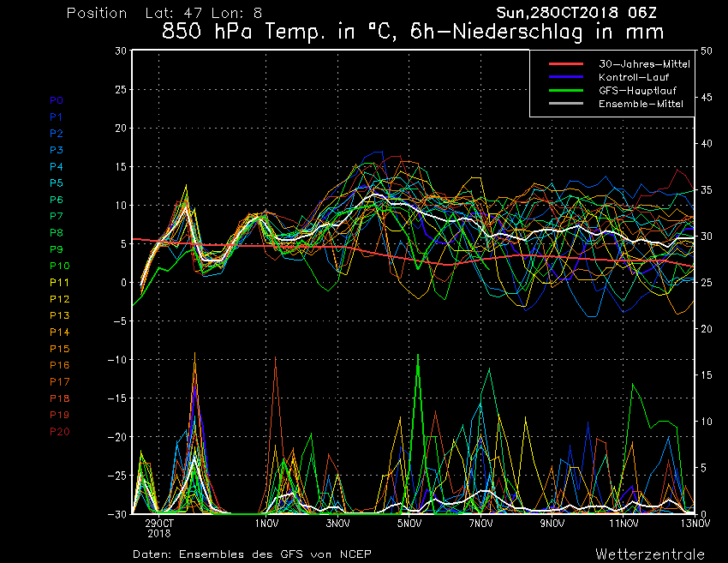
Task: Click the date Sun,28OCT2018 06Z
Action: coord(576,13)
